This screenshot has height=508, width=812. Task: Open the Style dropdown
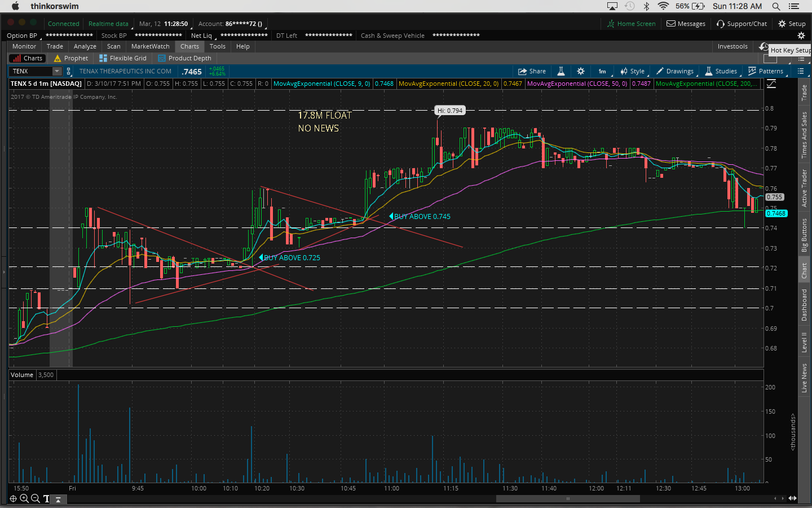(633, 71)
